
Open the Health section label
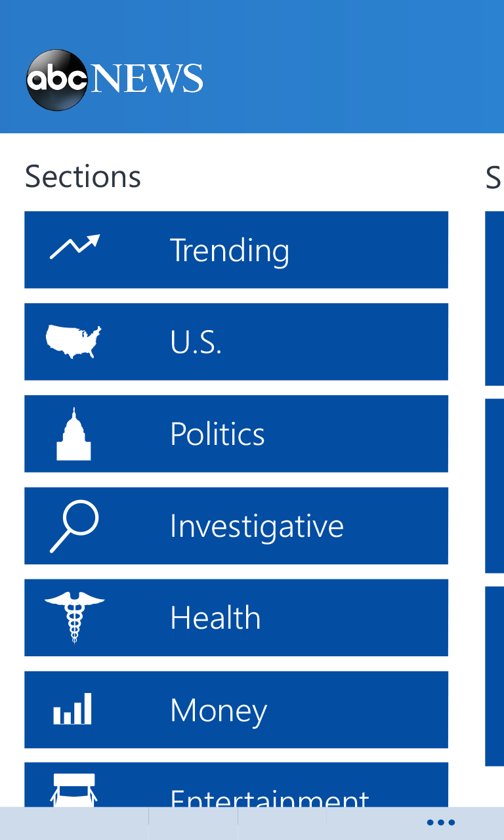point(215,618)
